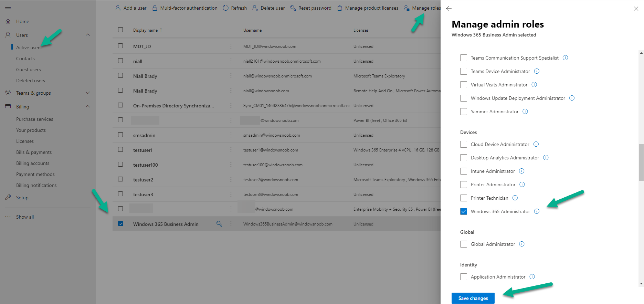The image size is (644, 304).
Task: Check Teams Communication Support Specialist role
Action: coord(464,58)
